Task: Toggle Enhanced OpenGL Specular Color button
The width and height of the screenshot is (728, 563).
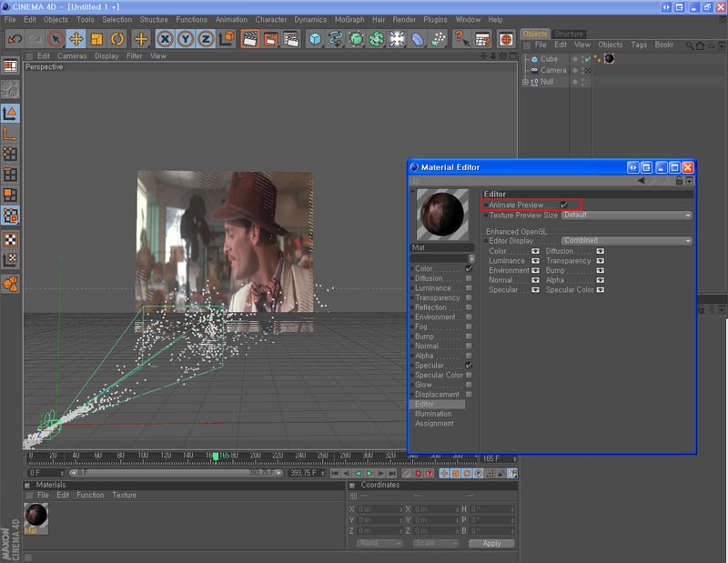Action: tap(601, 290)
